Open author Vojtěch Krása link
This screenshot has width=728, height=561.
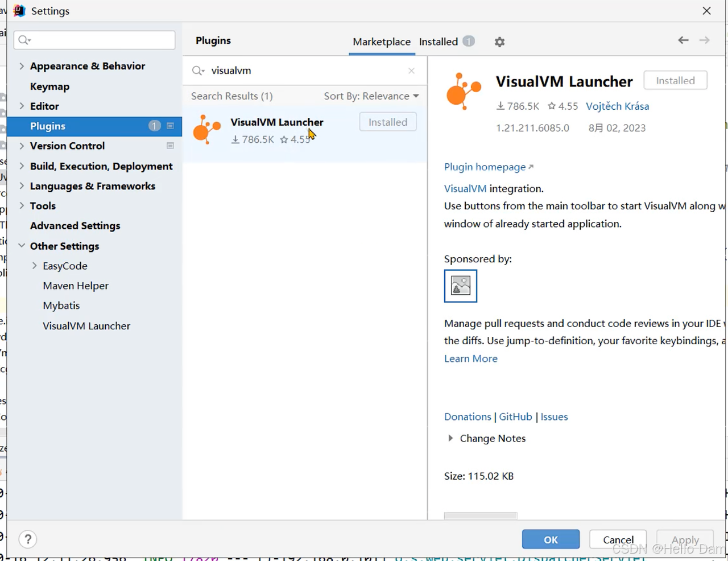(x=618, y=106)
